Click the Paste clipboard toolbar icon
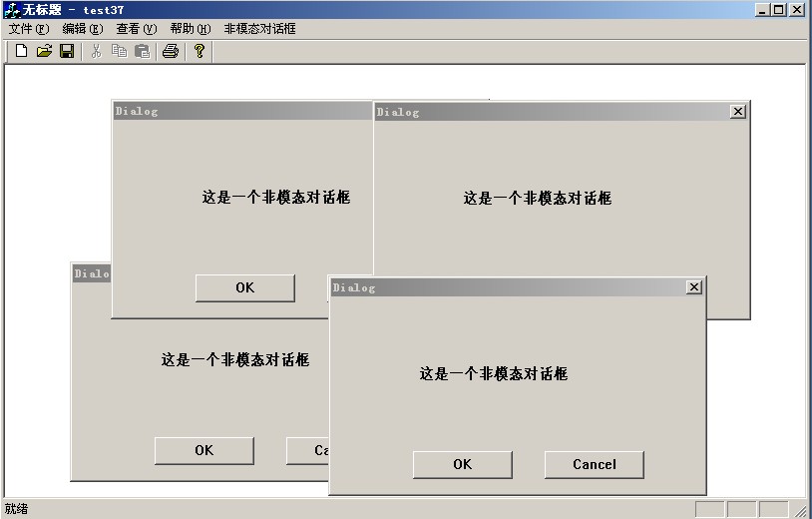812x519 pixels. 142,51
